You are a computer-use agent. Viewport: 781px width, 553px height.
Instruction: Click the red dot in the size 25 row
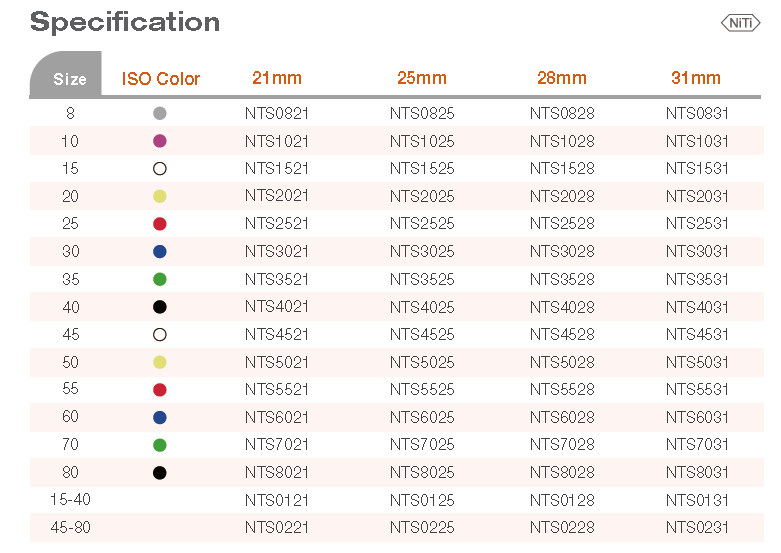pyautogui.click(x=160, y=224)
